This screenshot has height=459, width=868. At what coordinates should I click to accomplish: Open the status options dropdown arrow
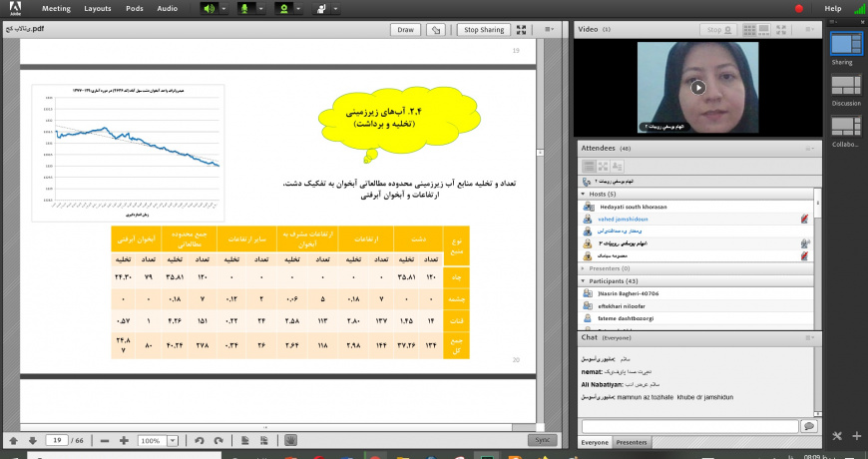pyautogui.click(x=335, y=9)
